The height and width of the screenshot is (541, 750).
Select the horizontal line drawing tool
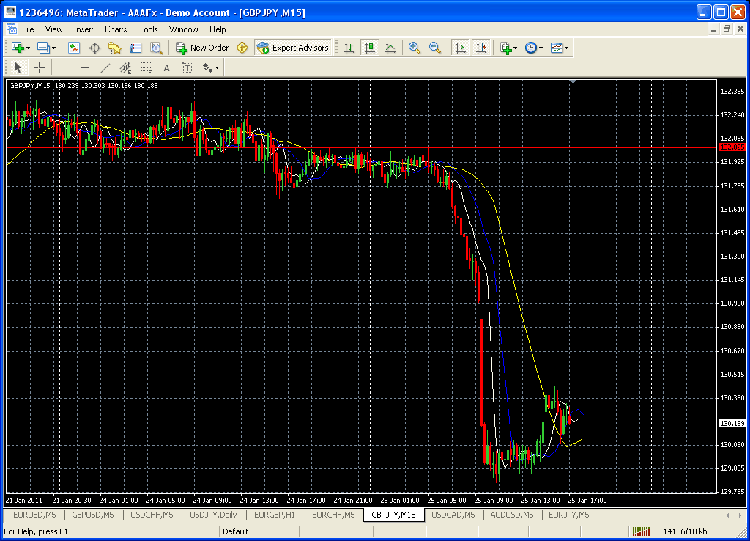coord(84,68)
